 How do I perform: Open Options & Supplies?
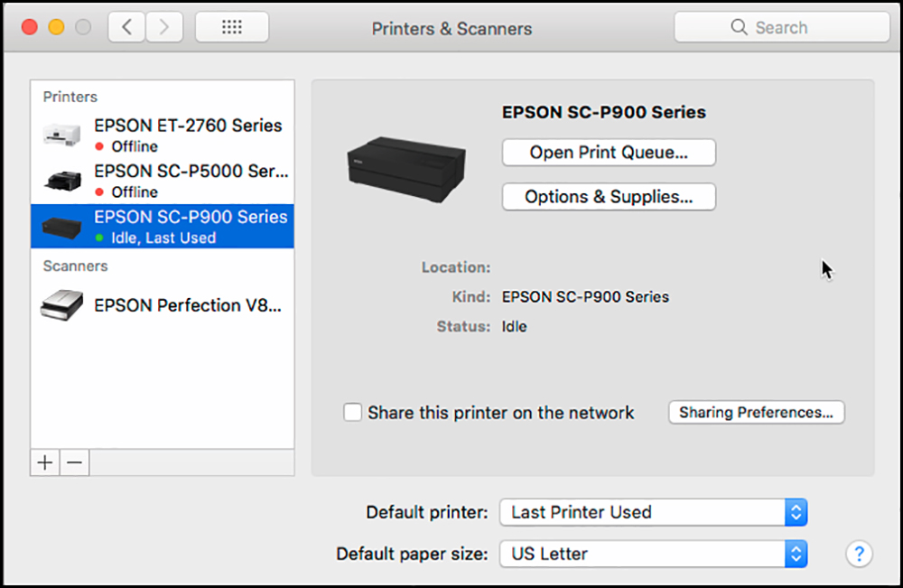pyautogui.click(x=609, y=197)
